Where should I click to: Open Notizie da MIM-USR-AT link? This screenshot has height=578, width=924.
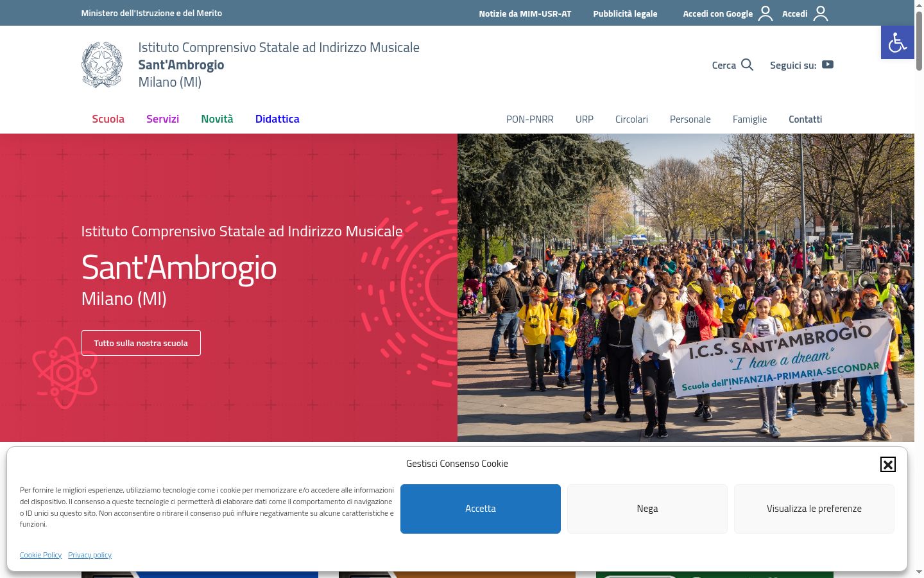coord(525,13)
